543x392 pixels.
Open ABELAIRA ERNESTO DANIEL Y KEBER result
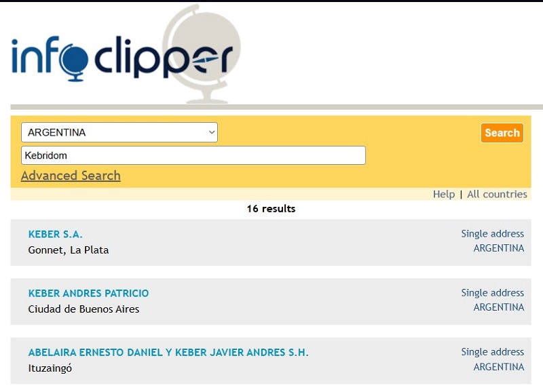point(168,352)
